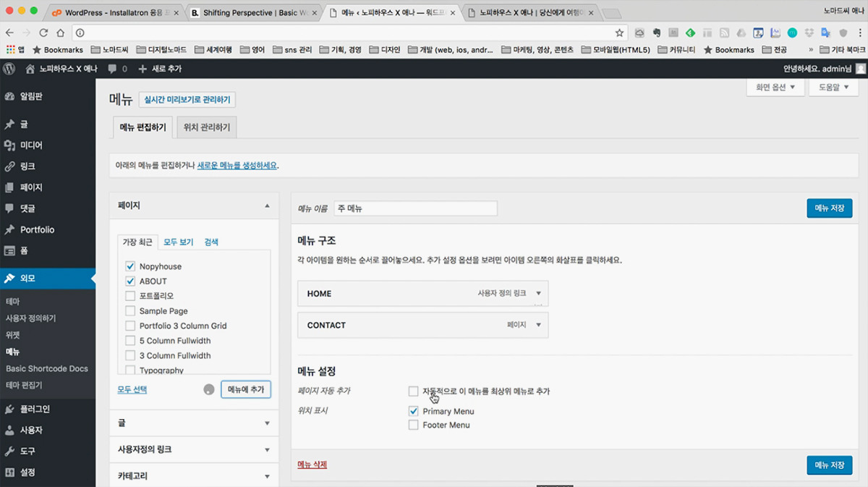Click the Google Translate extension icon
868x487 pixels.
(x=825, y=33)
